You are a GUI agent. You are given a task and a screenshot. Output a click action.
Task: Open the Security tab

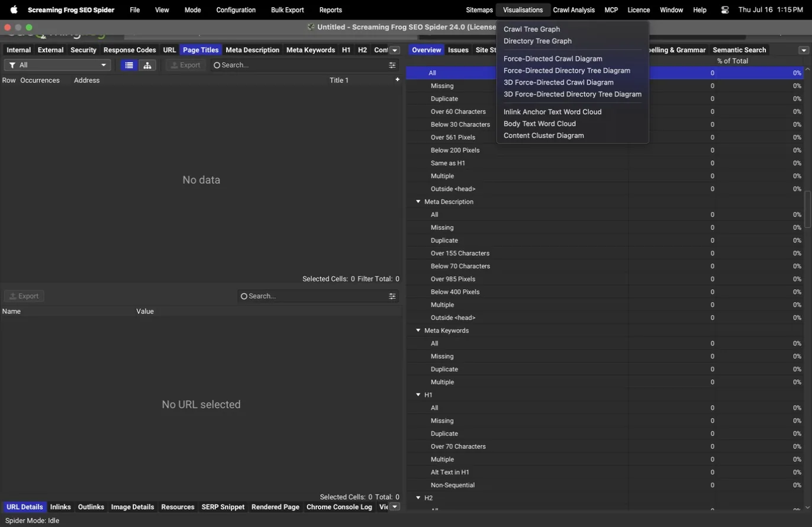pos(83,50)
